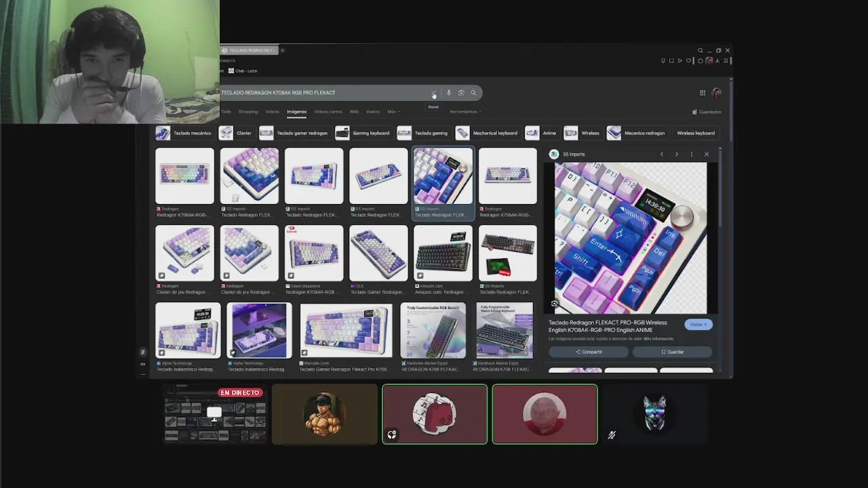Open the Google apps grid
Screen dimensions: 868x488
(703, 93)
